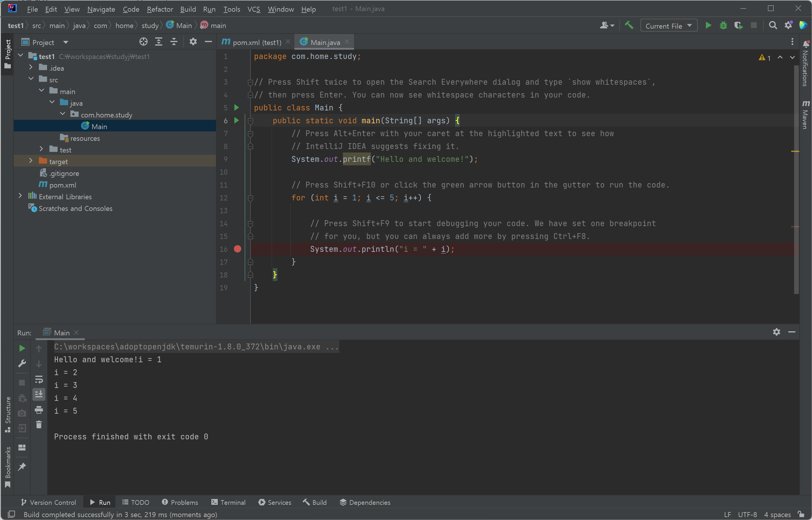Rerun Main using the Run panel's green arrow
This screenshot has height=520, width=812.
pyautogui.click(x=22, y=348)
